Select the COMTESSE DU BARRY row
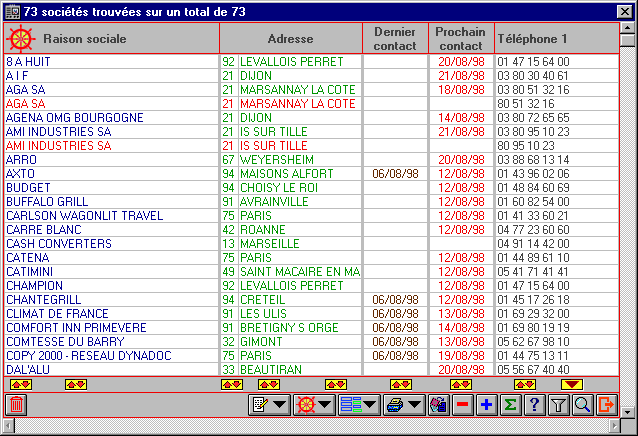Image resolution: width=638 pixels, height=436 pixels. pyautogui.click(x=311, y=342)
